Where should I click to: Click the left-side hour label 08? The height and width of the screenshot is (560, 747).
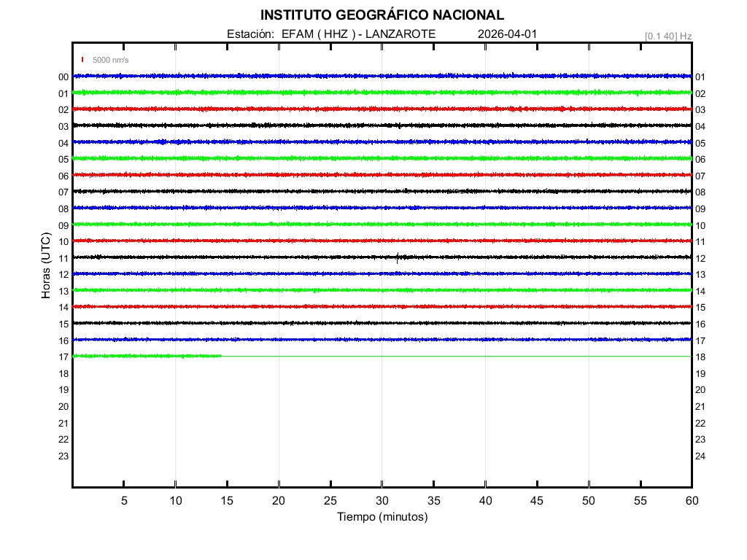click(x=63, y=209)
